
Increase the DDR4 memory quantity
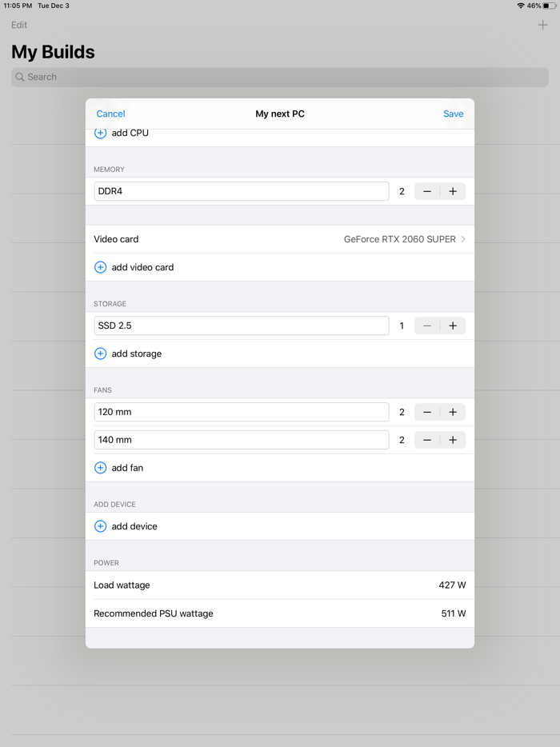point(453,190)
